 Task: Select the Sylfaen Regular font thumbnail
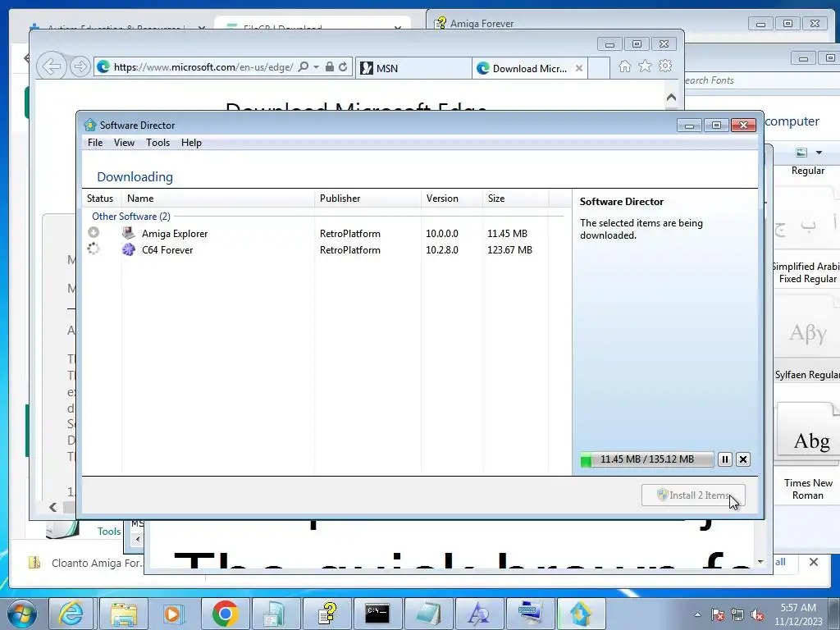pos(808,337)
